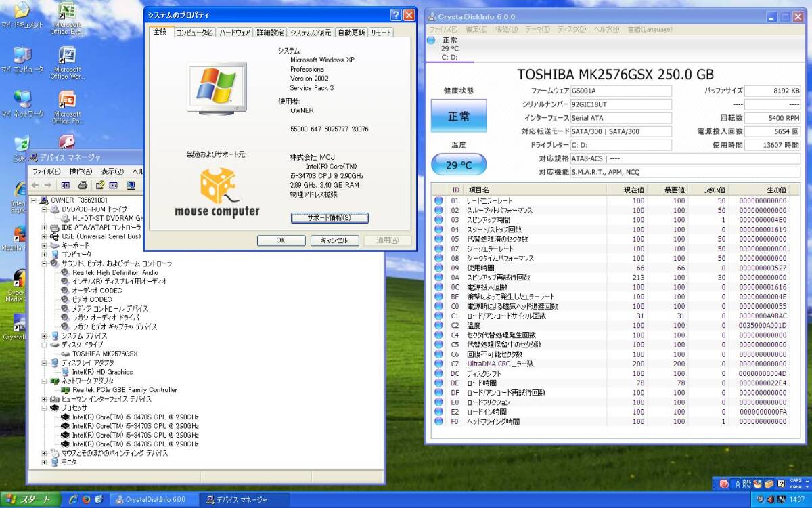Open the My Documents (マイ ドキュメント) desktop icon
The height and width of the screenshot is (508, 812).
22,16
